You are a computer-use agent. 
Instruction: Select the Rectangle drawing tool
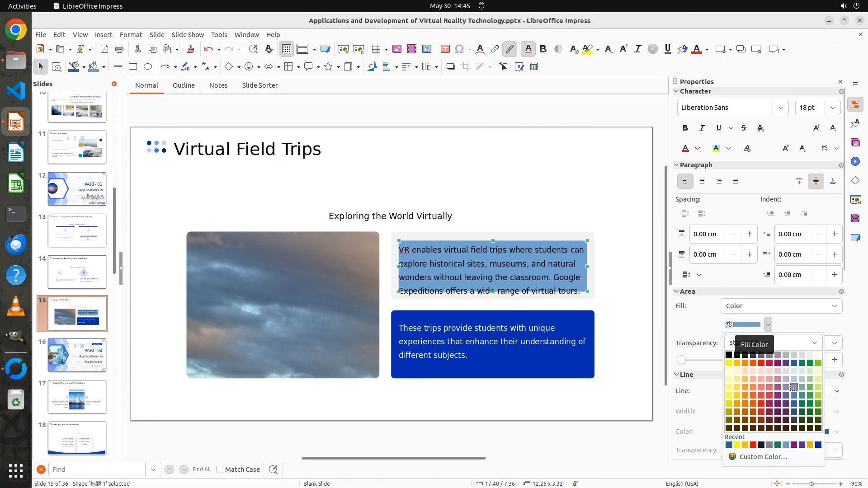pos(133,67)
